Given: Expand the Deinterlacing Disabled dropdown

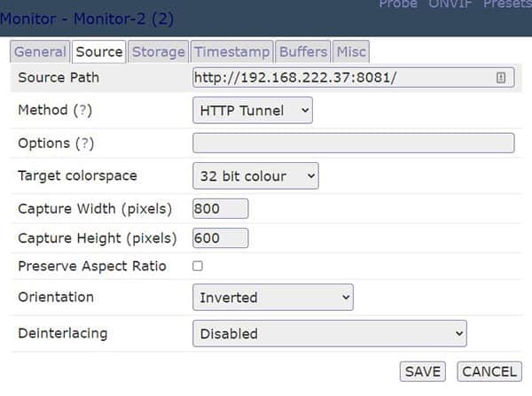Looking at the screenshot, I should [330, 334].
